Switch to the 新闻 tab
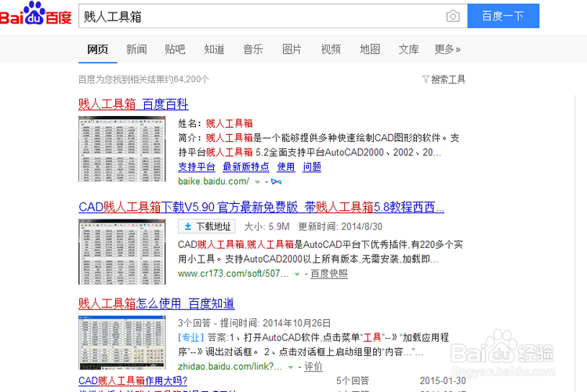 [136, 49]
